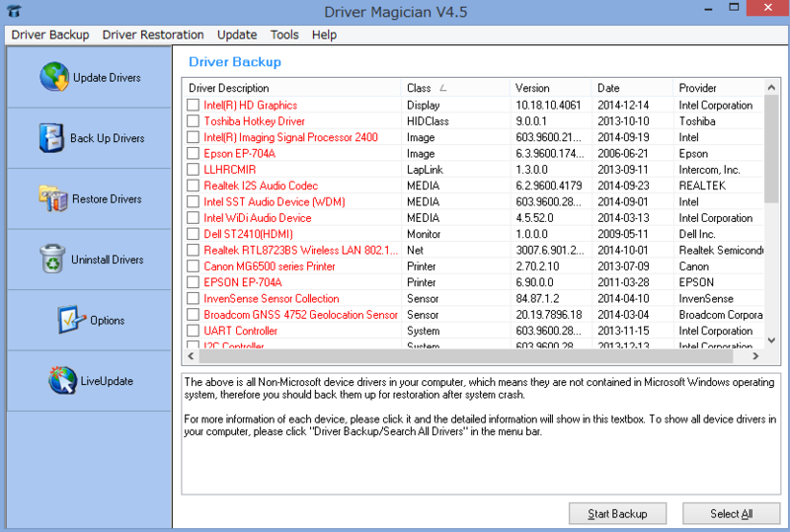Open the Driver Restoration menu
The height and width of the screenshot is (532, 790).
click(153, 35)
